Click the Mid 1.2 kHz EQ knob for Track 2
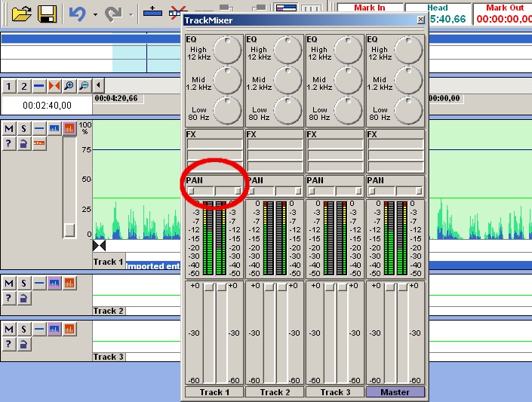 (288, 81)
